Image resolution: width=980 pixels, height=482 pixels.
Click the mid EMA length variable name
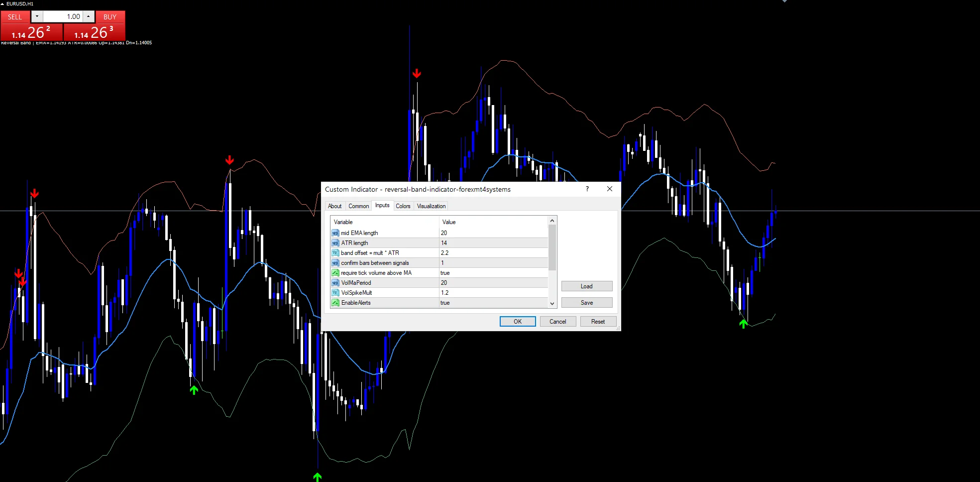pyautogui.click(x=359, y=233)
